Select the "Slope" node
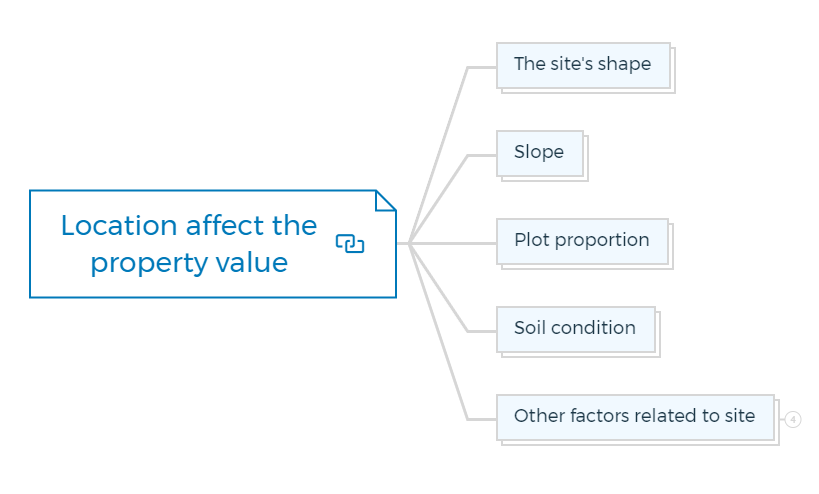Image resolution: width=819 pixels, height=494 pixels. tap(539, 153)
